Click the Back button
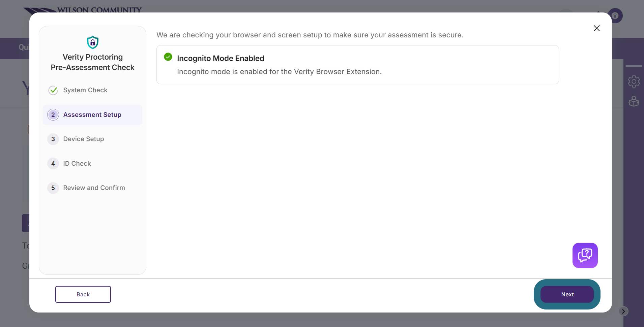This screenshot has height=327, width=644. 83,294
